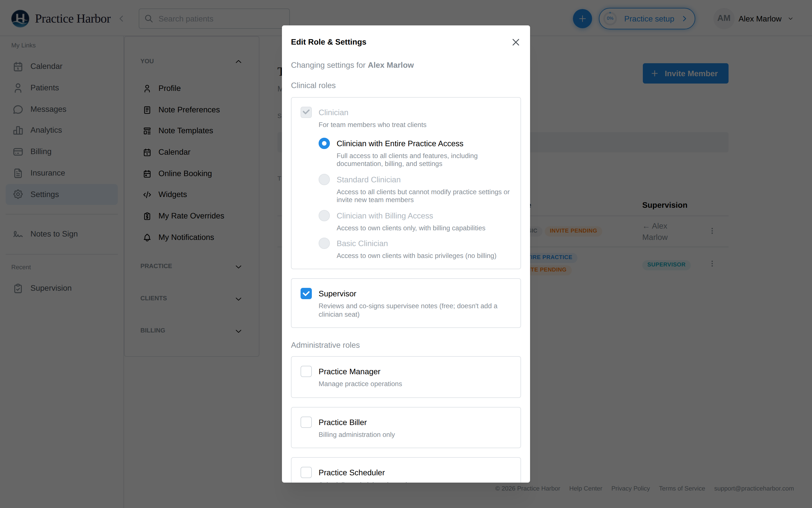Select Standard Clinician radio option
Viewport: 812px width, 508px height.
click(324, 179)
